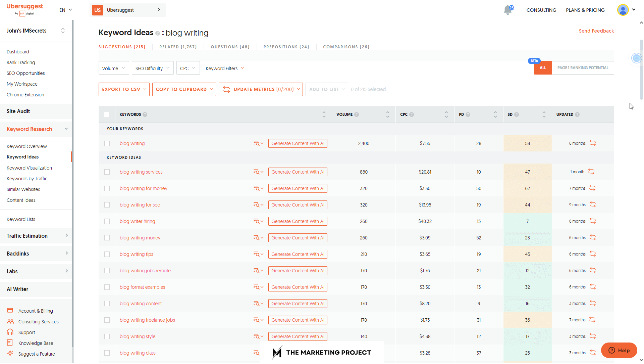Switch to the Prepositions (24) tab

[286, 47]
